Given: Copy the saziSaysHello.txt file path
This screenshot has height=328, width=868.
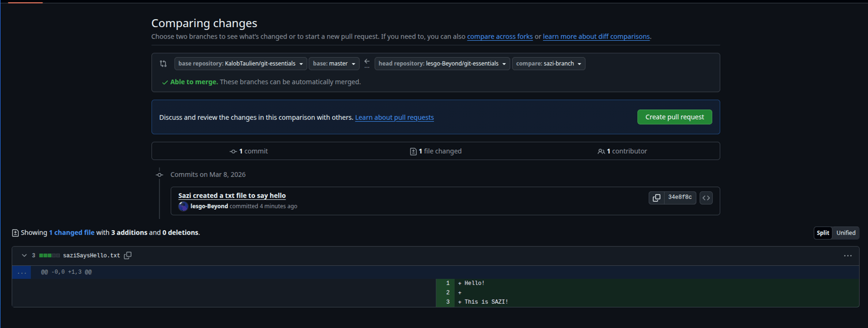Looking at the screenshot, I should tap(128, 256).
